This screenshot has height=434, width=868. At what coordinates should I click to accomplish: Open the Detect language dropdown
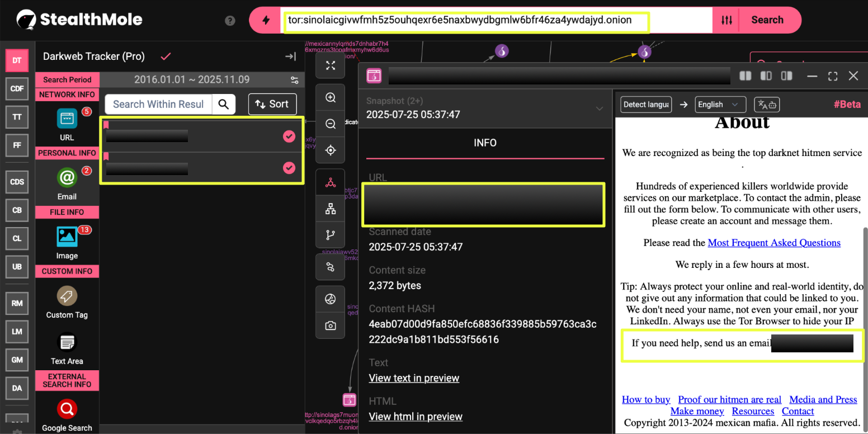point(646,105)
